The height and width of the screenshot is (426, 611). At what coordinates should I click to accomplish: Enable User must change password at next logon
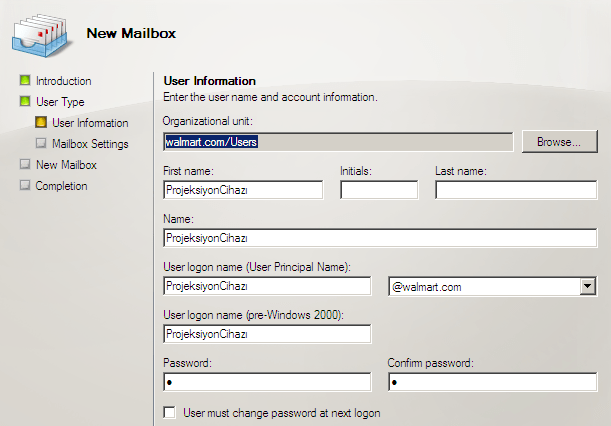(169, 412)
